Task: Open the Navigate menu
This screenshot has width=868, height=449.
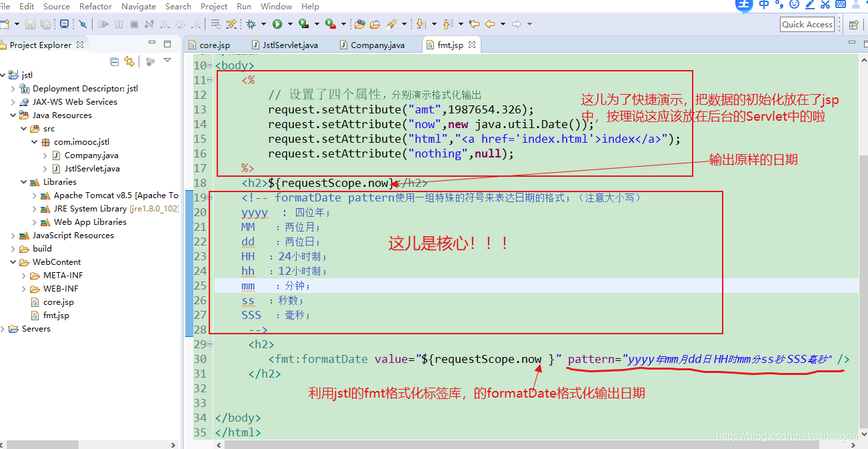Action: click(x=138, y=6)
